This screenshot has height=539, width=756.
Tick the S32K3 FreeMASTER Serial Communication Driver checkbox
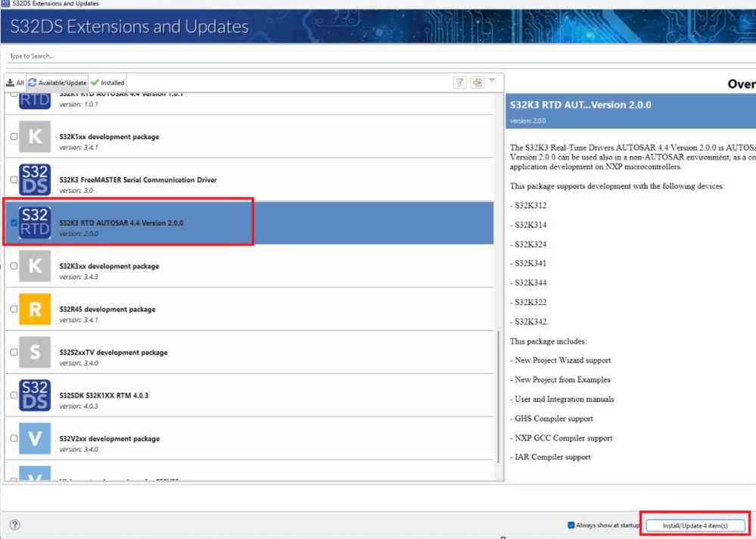[14, 179]
